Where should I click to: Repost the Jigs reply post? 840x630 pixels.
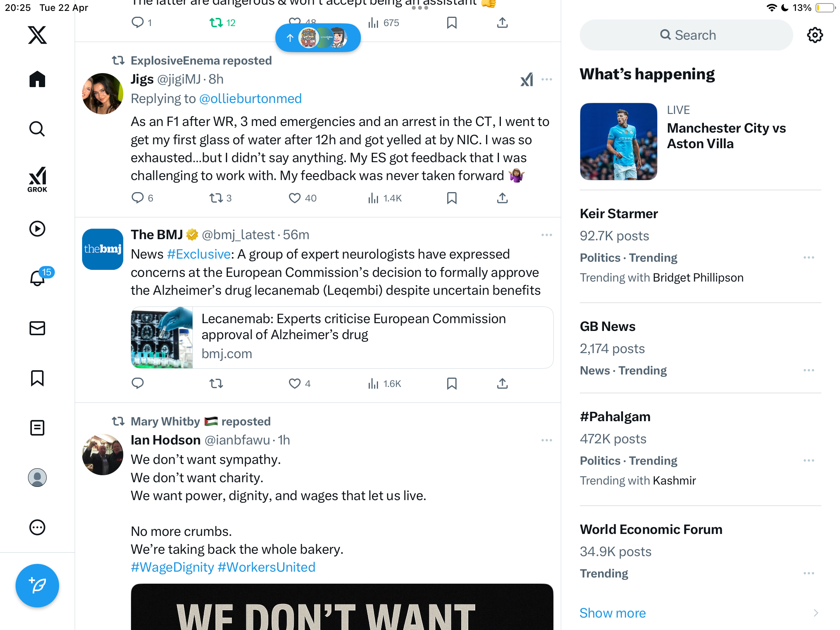(x=216, y=198)
